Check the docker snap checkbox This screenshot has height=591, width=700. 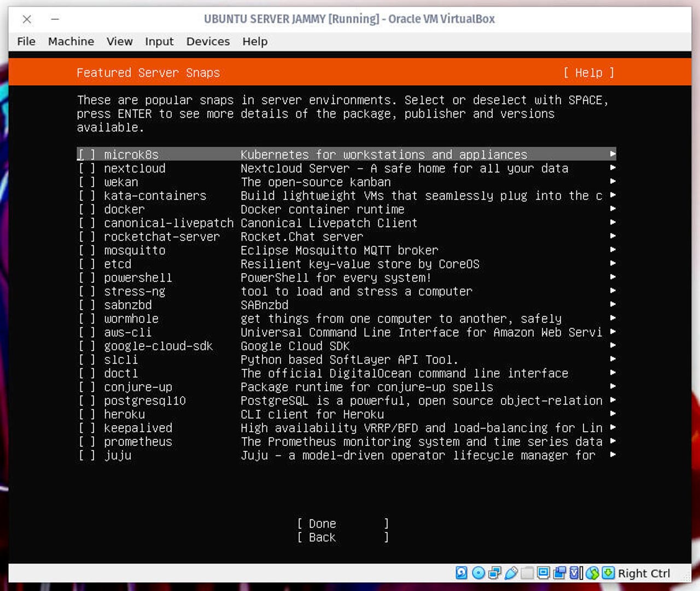(86, 209)
